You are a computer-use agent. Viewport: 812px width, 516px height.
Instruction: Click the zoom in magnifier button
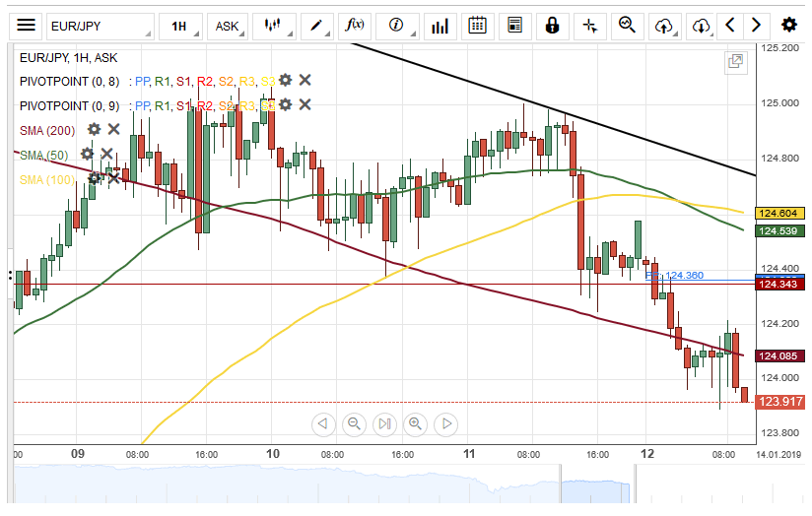416,424
